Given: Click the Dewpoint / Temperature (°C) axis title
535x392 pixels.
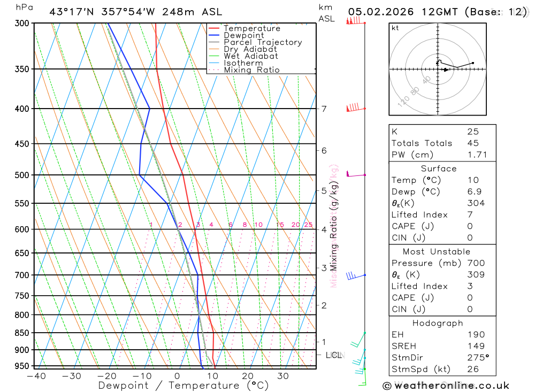Looking at the screenshot, I should tap(184, 386).
